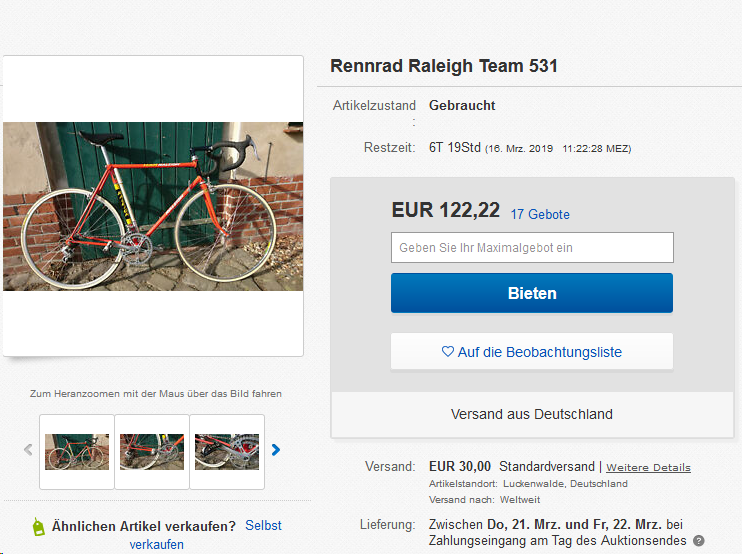Click the green tag icon beside sell similar
Screen dimensions: 742x554
click(x=38, y=527)
